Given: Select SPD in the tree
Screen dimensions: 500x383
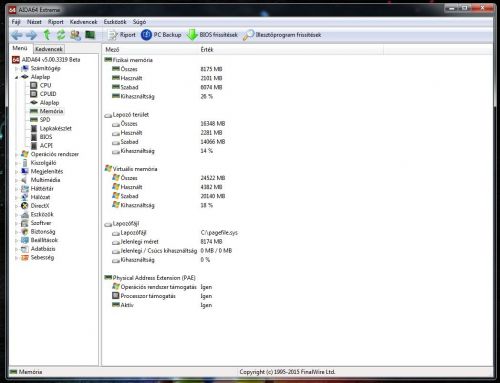Looking at the screenshot, I should click(x=45, y=120).
